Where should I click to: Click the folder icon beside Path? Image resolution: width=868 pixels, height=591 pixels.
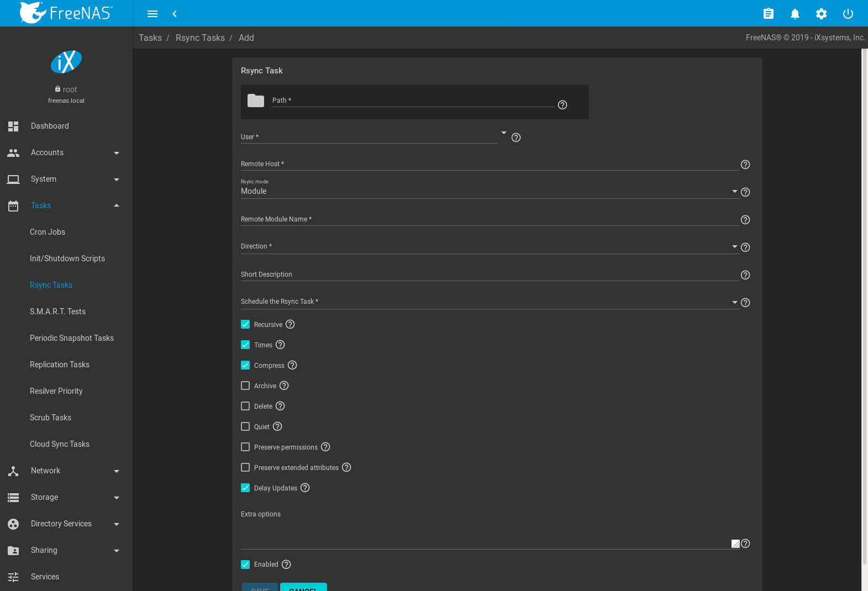pyautogui.click(x=255, y=101)
